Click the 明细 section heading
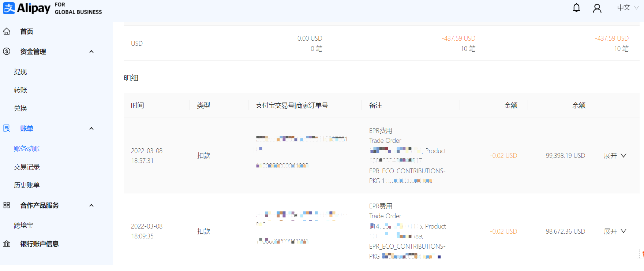Image resolution: width=644 pixels, height=271 pixels. [x=131, y=78]
